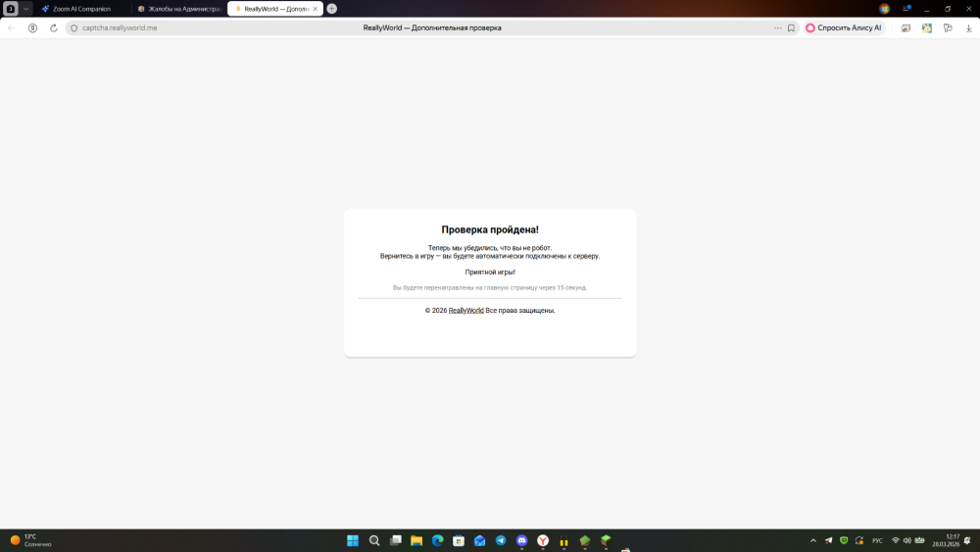
Task: Click the Telegram tray icon
Action: [x=829, y=541]
